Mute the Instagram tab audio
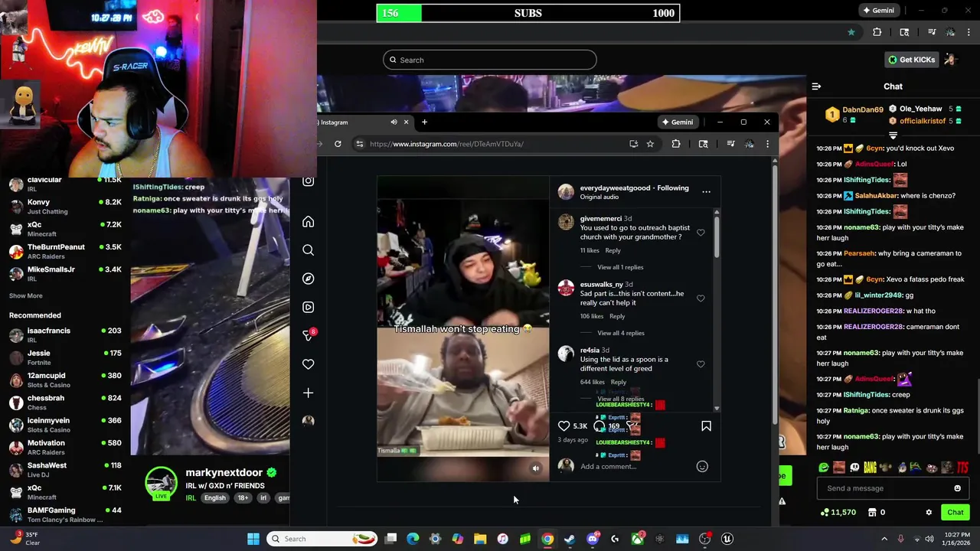This screenshot has width=980, height=551. [394, 122]
